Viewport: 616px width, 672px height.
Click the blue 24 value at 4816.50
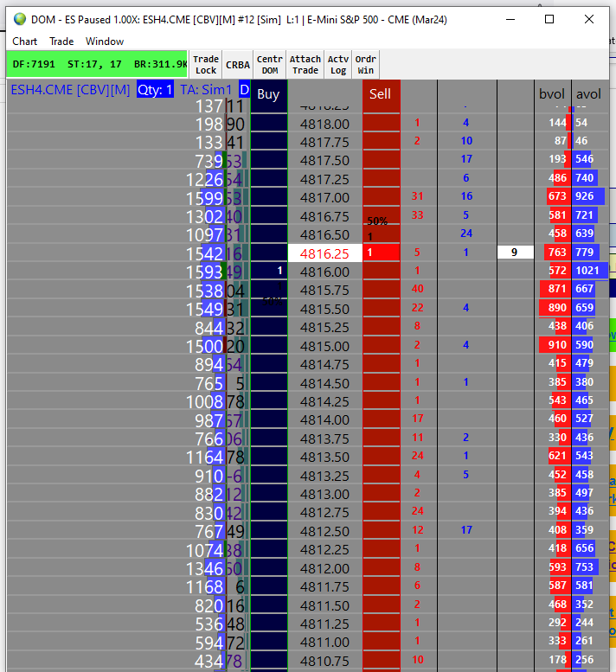[x=466, y=234]
